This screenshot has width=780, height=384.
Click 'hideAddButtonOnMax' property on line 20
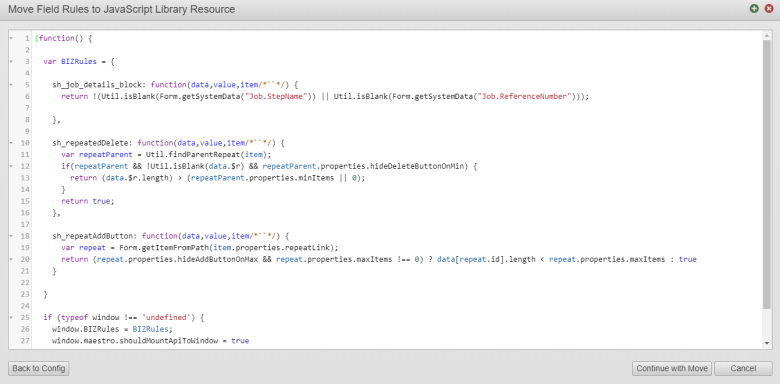click(x=217, y=259)
